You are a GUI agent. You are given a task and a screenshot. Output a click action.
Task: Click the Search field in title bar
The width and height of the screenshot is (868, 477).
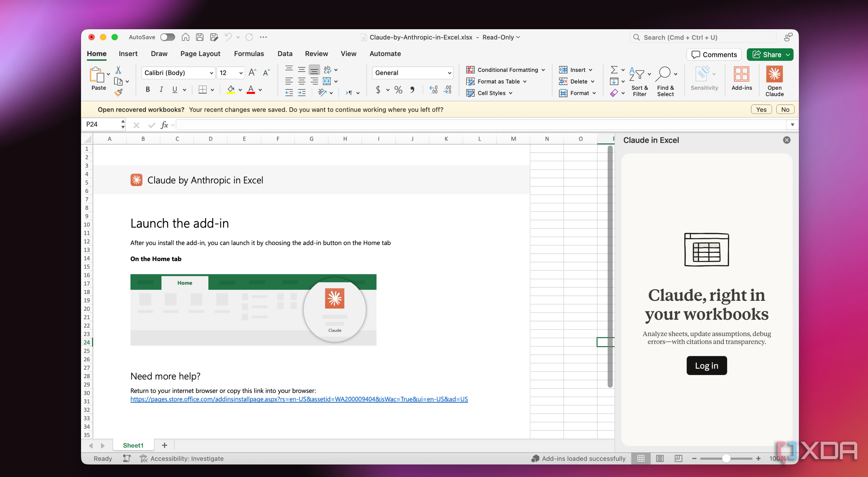click(703, 38)
